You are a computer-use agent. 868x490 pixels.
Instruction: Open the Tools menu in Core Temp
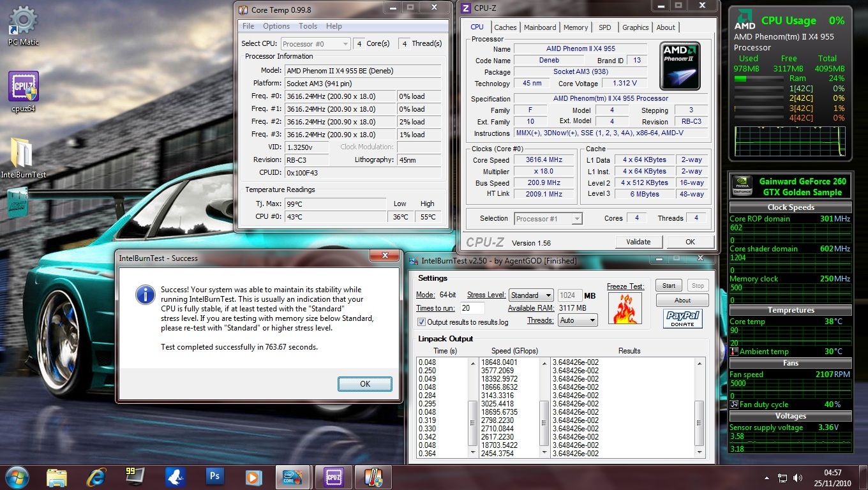(308, 26)
